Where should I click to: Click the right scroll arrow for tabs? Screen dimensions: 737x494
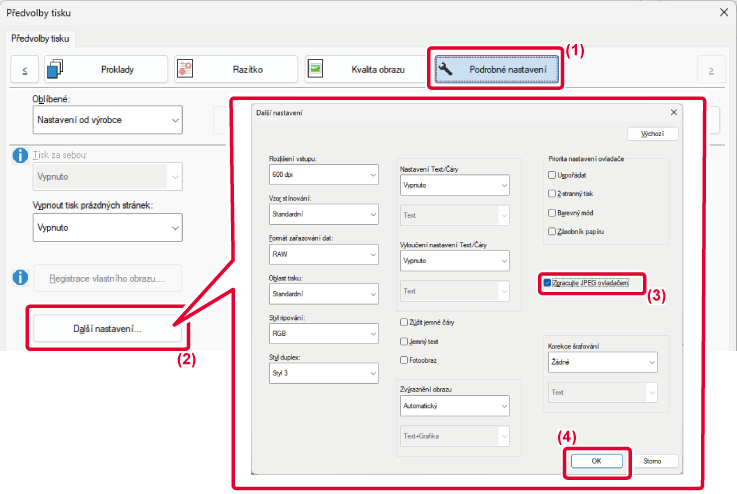pyautogui.click(x=711, y=69)
